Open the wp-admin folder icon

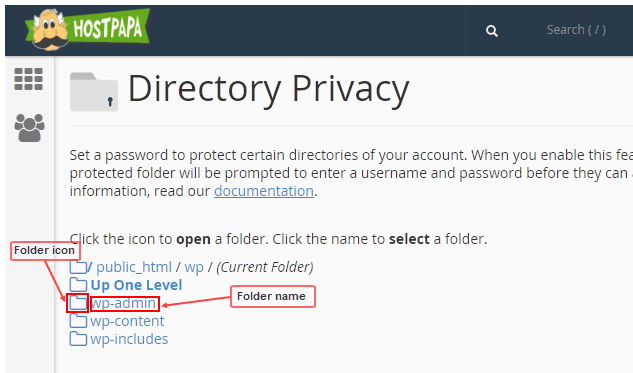pyautogui.click(x=78, y=303)
